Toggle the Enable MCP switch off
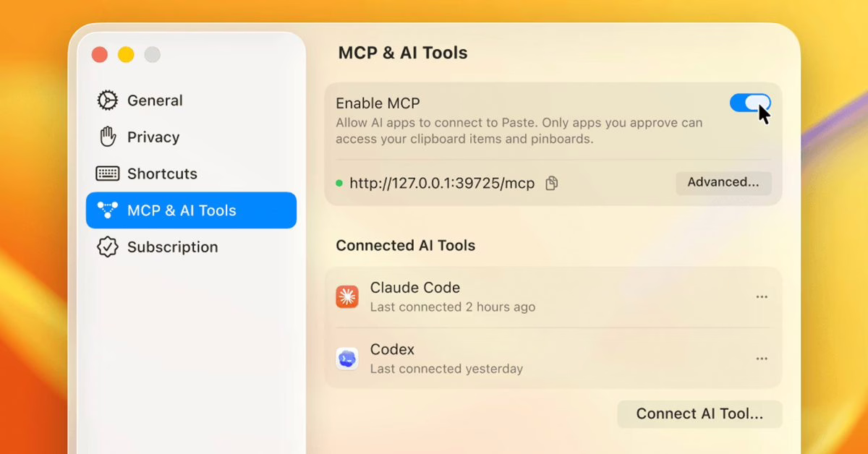This screenshot has height=454, width=868. click(750, 103)
